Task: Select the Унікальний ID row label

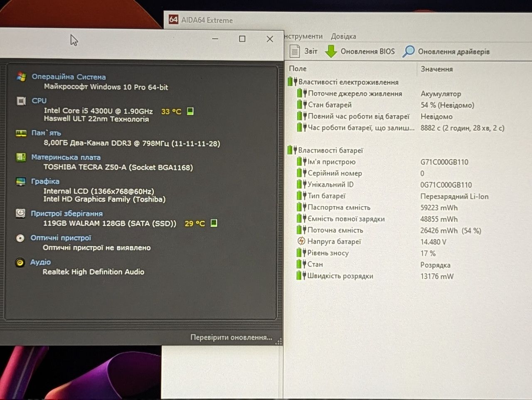Action: tap(330, 184)
